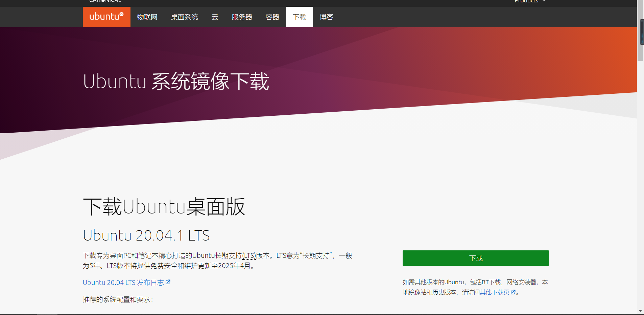The width and height of the screenshot is (644, 315).
Task: Click the external-link icon beside 发布日志
Action: pos(168,282)
